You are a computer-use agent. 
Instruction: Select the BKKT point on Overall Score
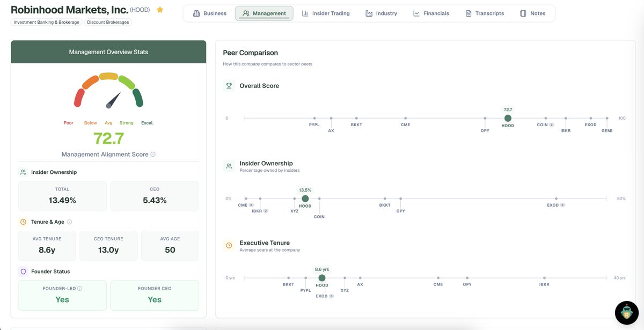point(356,118)
